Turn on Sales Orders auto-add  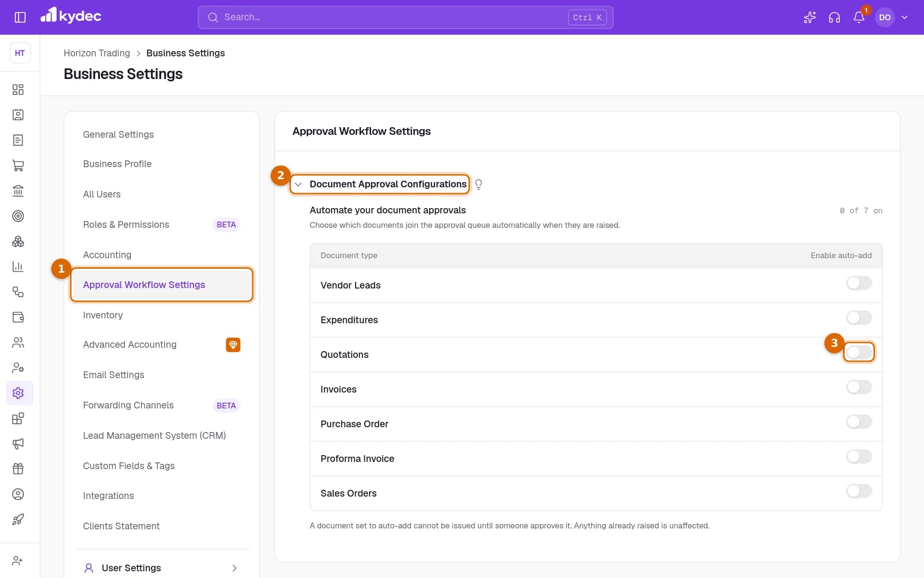[859, 491]
